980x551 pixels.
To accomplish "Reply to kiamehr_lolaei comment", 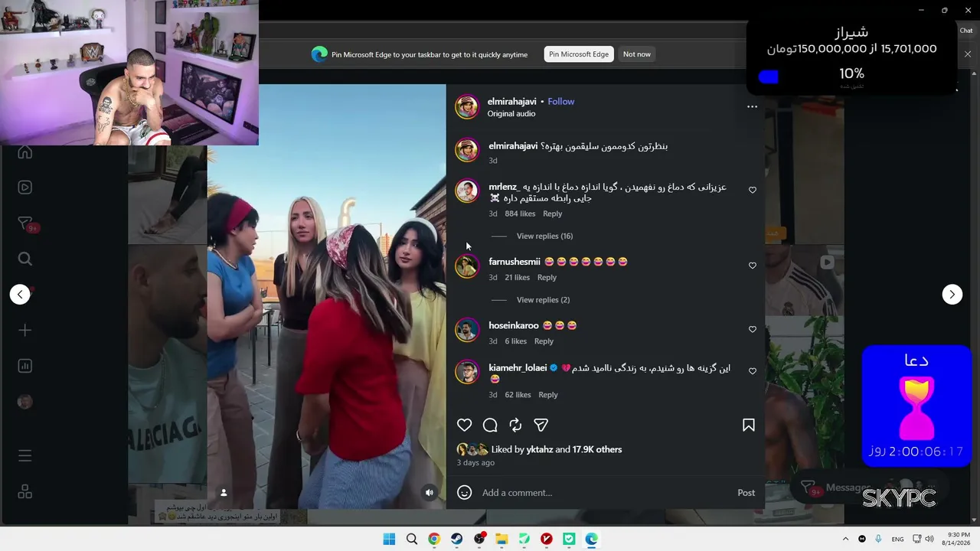I will (x=548, y=395).
